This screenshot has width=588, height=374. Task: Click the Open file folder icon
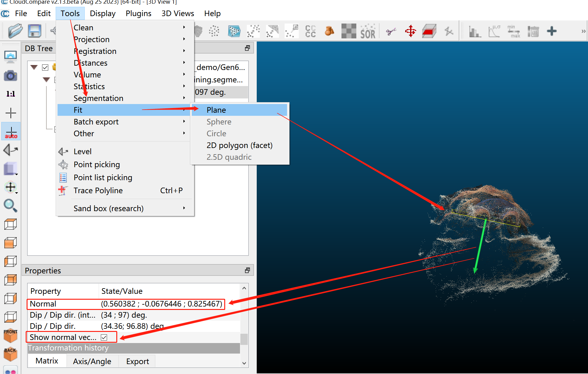[x=15, y=31]
